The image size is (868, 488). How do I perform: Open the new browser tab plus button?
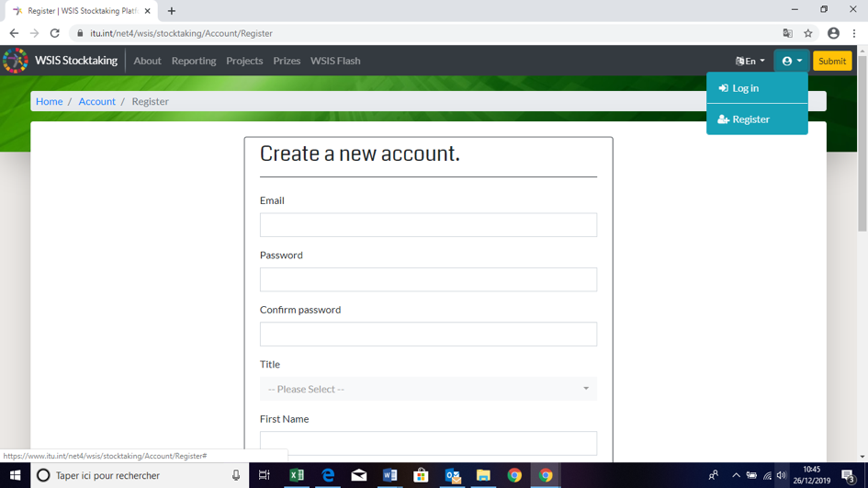click(172, 11)
